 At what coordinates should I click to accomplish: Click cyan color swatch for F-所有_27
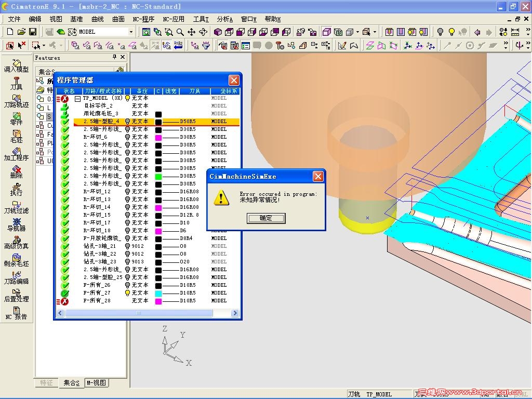point(158,293)
